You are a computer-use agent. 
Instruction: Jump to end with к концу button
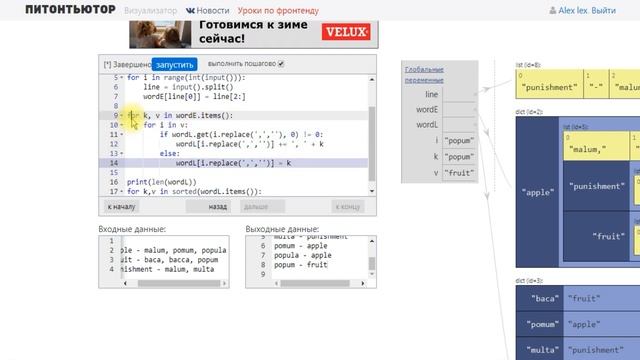tap(348, 207)
